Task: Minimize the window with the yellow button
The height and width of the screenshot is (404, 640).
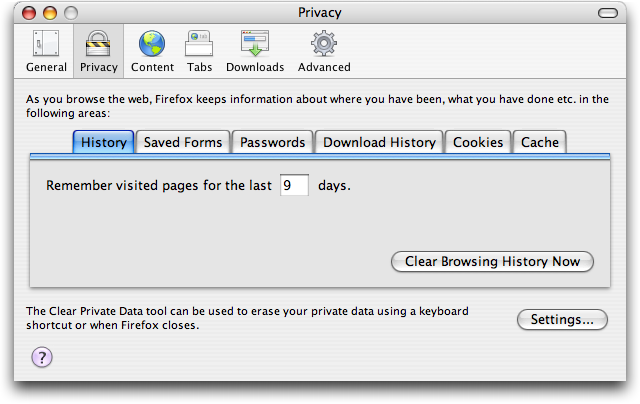Action: (50, 13)
